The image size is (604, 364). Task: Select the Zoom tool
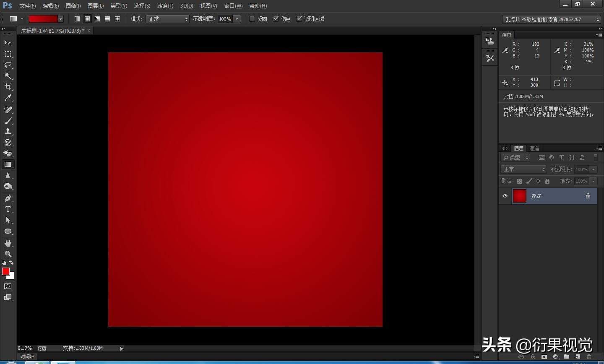[x=8, y=254]
